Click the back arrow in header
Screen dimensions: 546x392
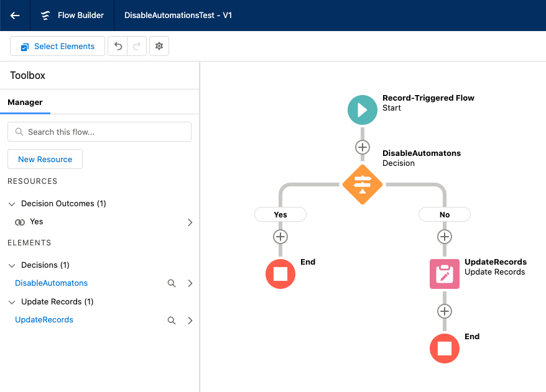[15, 16]
